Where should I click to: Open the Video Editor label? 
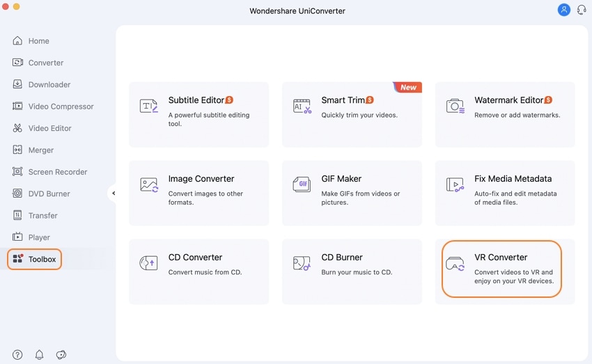pyautogui.click(x=50, y=128)
